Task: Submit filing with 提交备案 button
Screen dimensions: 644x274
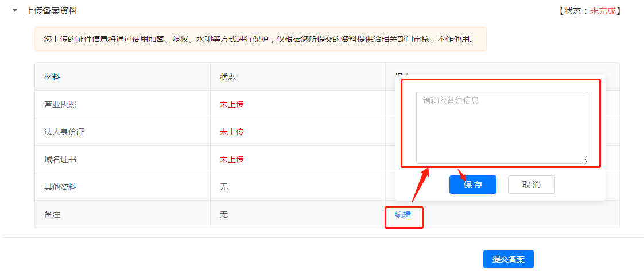Action: point(509,259)
